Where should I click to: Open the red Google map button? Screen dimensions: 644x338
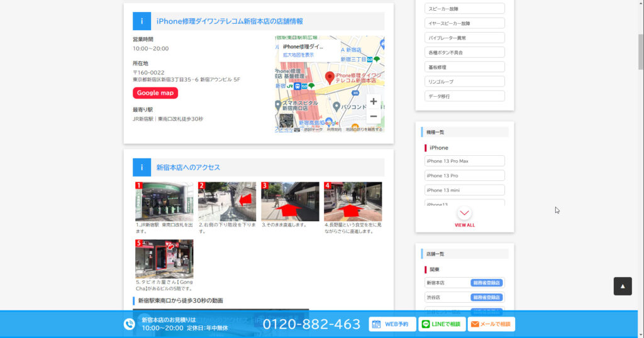[155, 93]
